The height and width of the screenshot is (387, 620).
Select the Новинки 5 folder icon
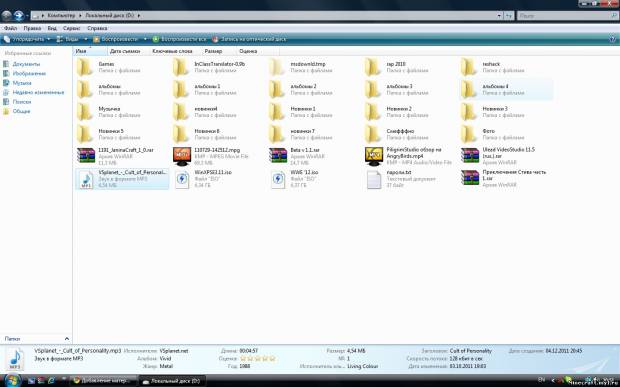coord(85,134)
